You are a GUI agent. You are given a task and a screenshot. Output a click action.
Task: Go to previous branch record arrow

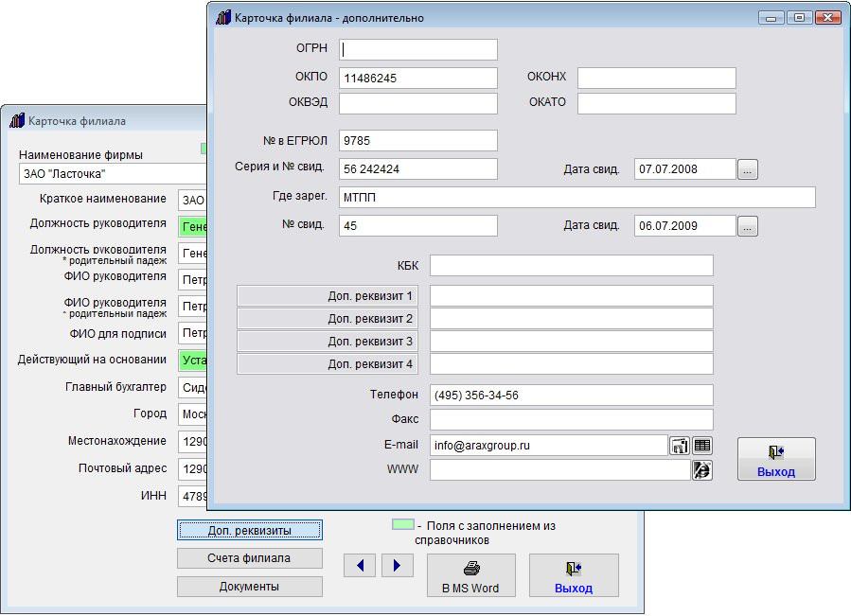(360, 566)
